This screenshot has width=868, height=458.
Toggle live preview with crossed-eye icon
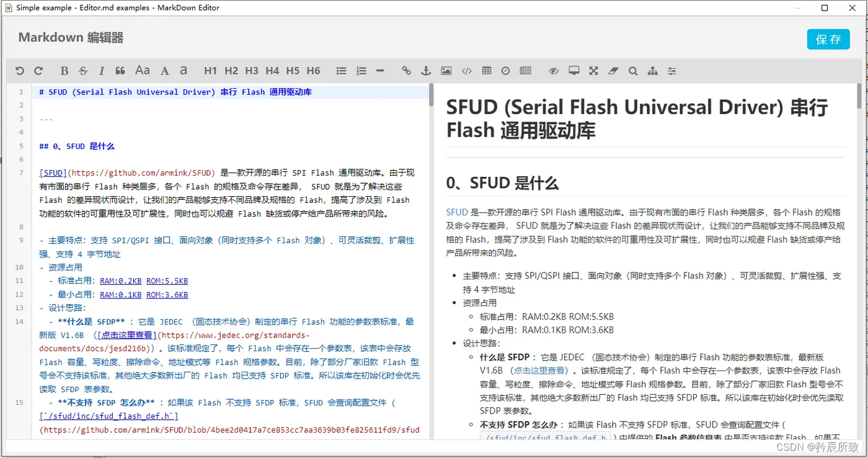click(554, 71)
